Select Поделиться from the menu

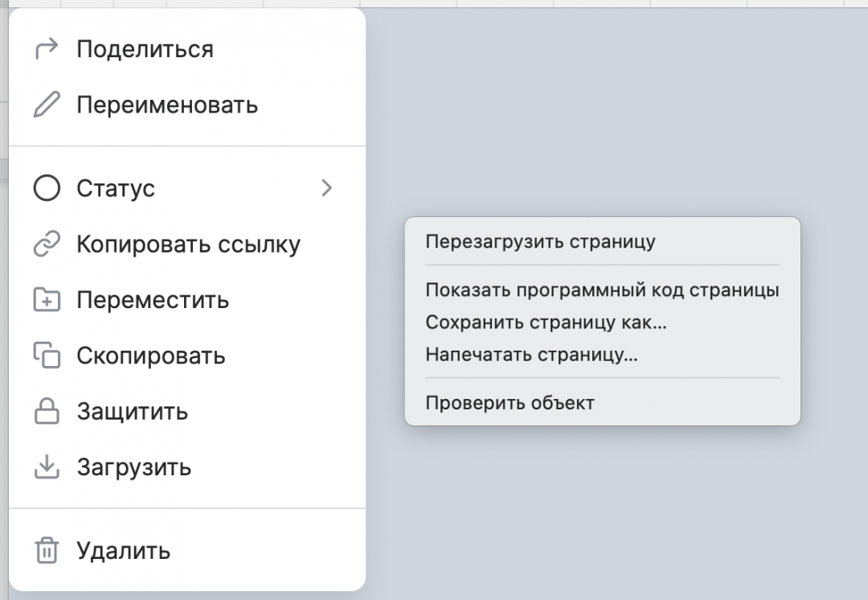pyautogui.click(x=145, y=49)
